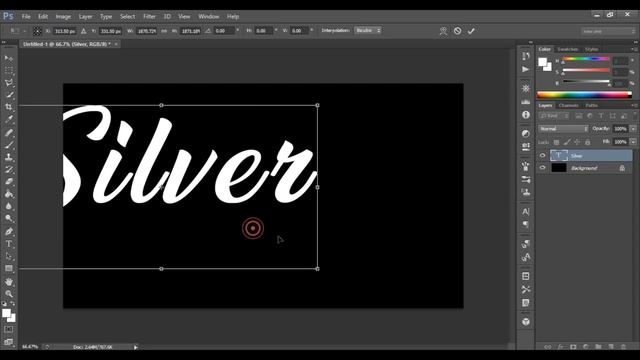This screenshot has height=360, width=640.
Task: Select the Hand tool
Action: 9,282
